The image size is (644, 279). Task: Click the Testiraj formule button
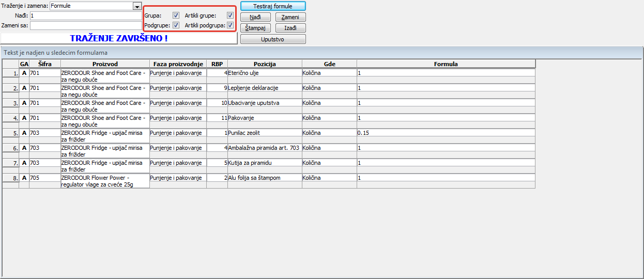pos(273,6)
